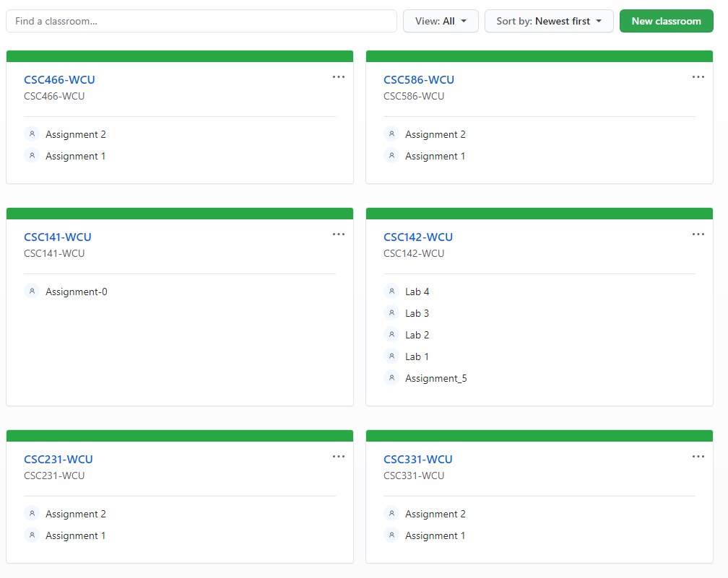Open the CSC142-WCU card's three-dot menu

pos(698,235)
